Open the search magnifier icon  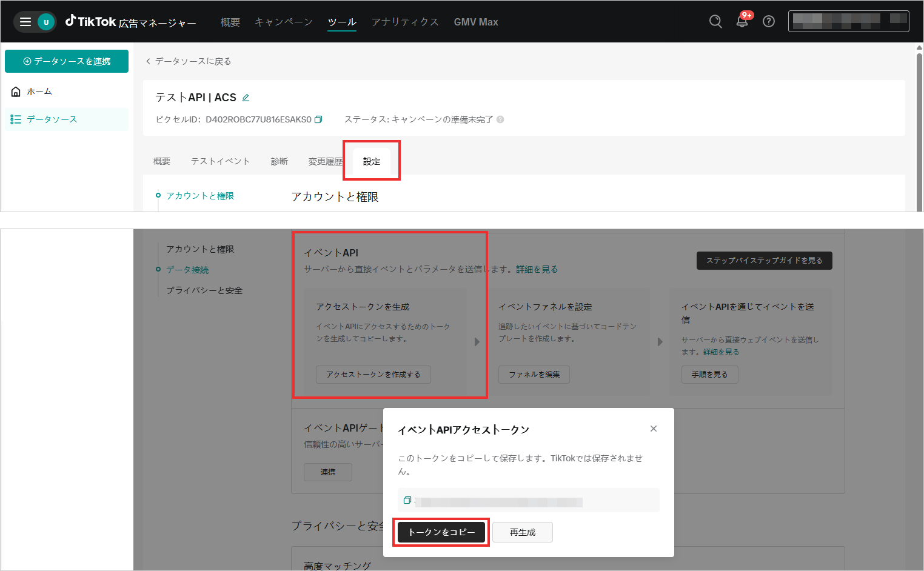click(715, 21)
